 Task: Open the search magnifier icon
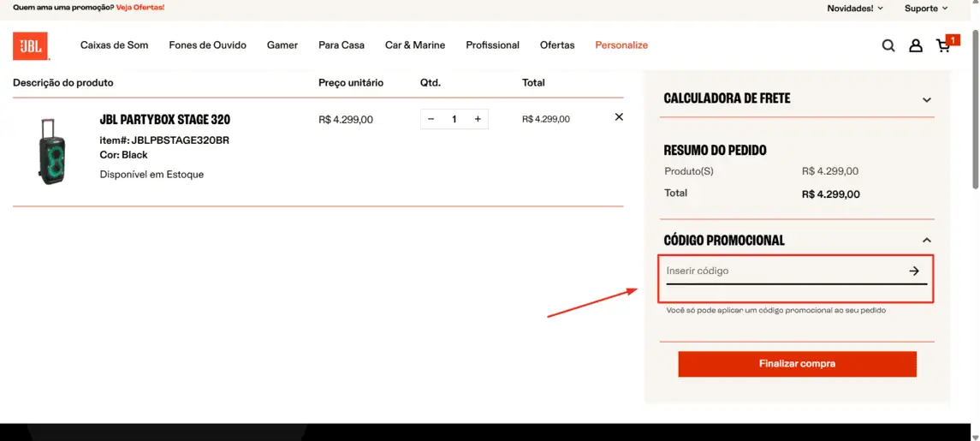click(x=888, y=45)
